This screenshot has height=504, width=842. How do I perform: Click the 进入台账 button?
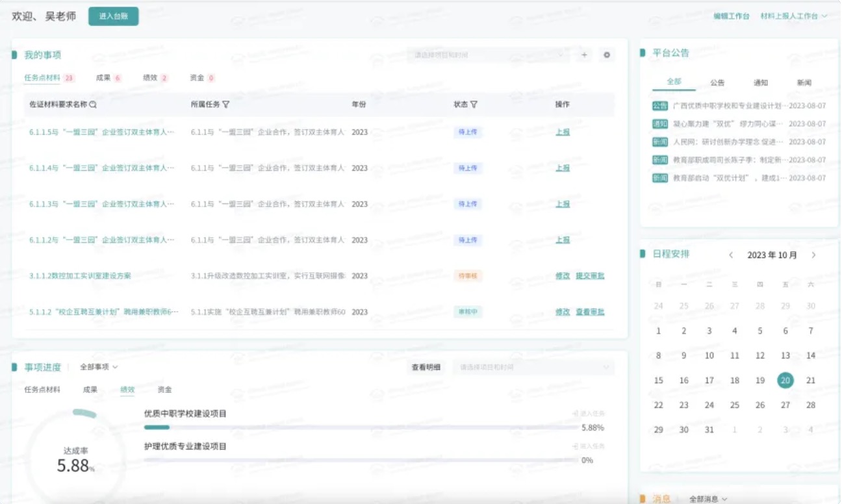tap(114, 16)
